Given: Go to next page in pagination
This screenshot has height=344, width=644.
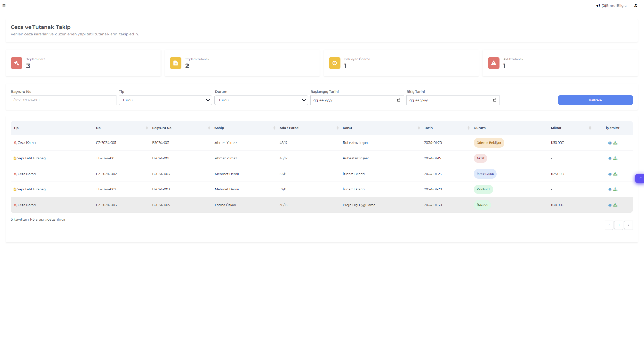Looking at the screenshot, I should click(x=628, y=225).
